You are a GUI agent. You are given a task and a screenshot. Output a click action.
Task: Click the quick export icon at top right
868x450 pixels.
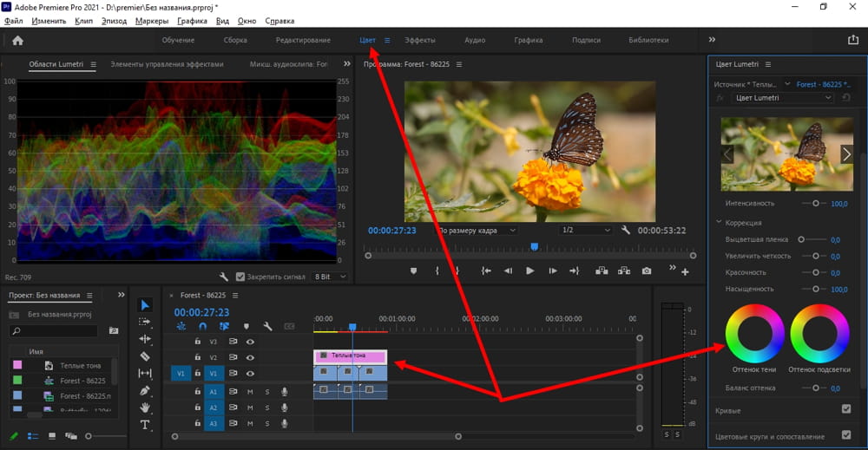tap(852, 40)
